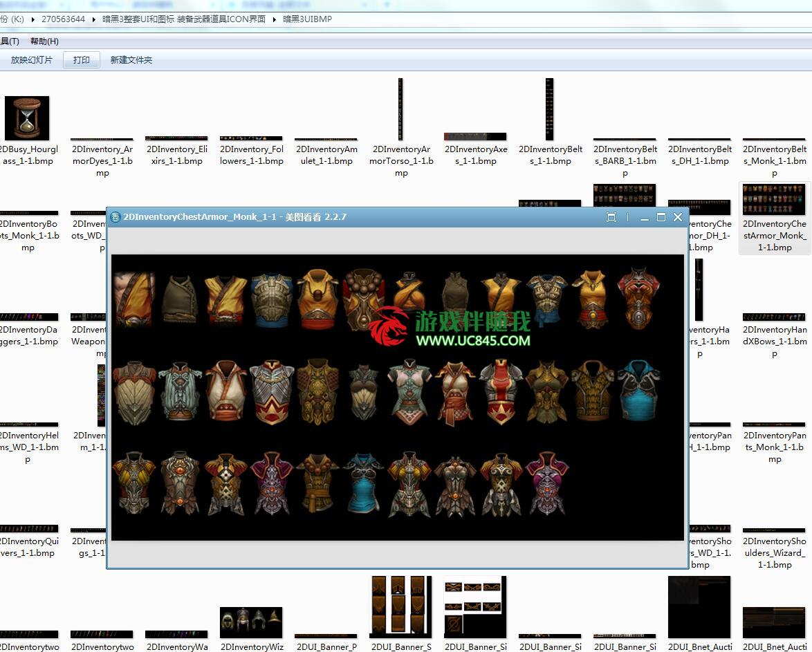Select 2DInventoryChestArmor_Monk_1-1.bmp thumbnail

click(774, 199)
